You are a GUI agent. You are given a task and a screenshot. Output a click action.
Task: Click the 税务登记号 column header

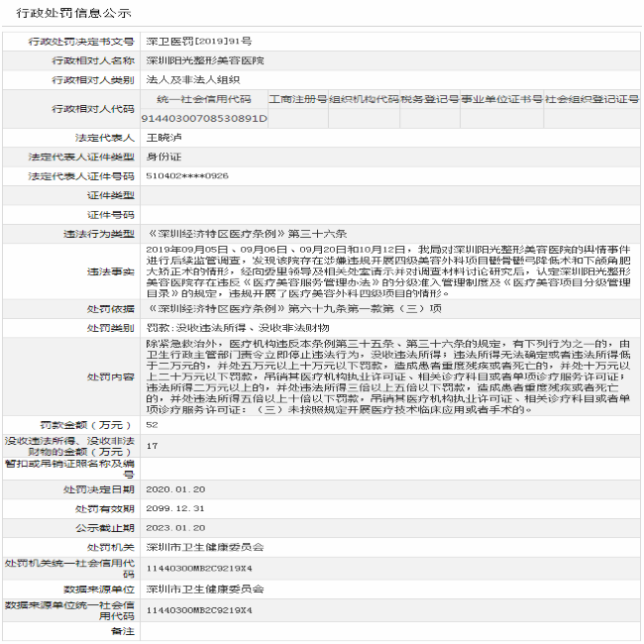[x=429, y=100]
